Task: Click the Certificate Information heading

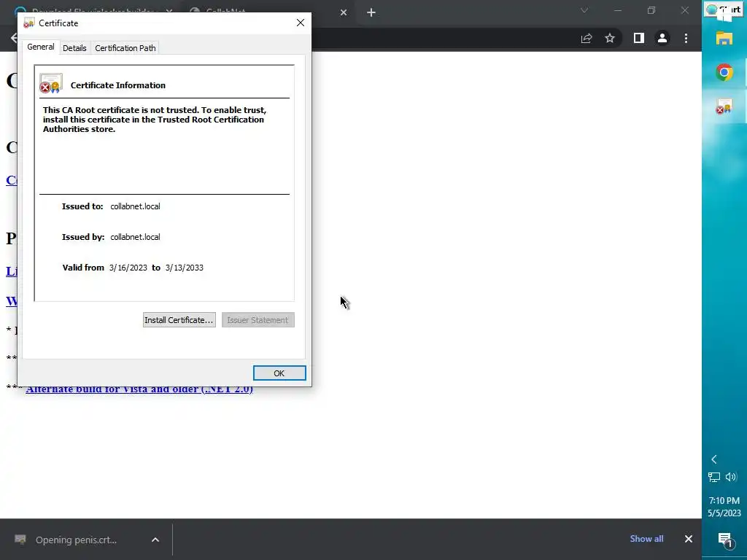Action: pyautogui.click(x=118, y=85)
